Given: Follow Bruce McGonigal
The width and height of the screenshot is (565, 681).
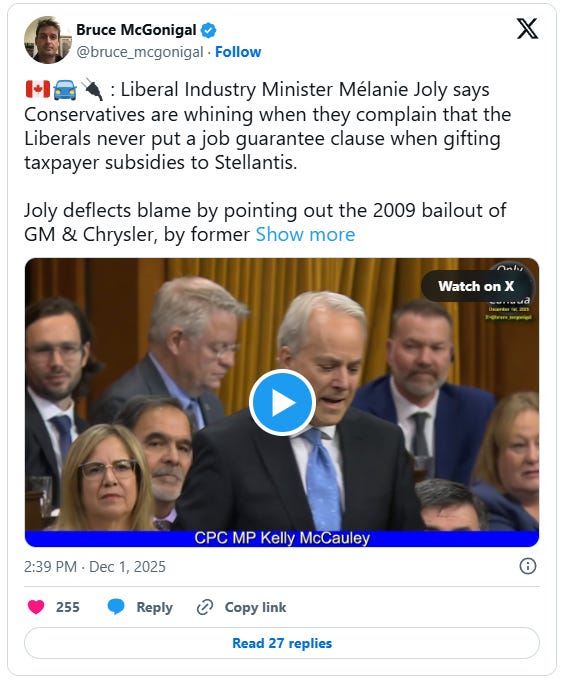Looking at the screenshot, I should click(238, 52).
